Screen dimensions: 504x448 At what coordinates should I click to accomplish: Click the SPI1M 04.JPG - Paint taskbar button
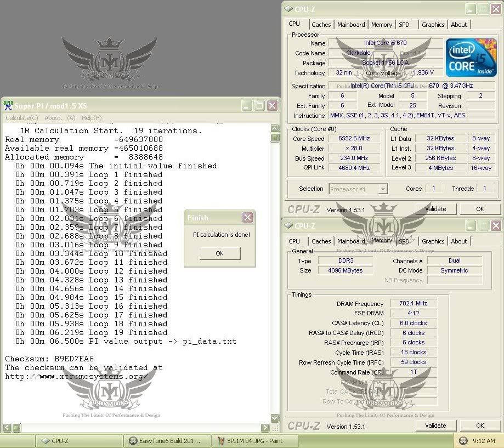[255, 441]
